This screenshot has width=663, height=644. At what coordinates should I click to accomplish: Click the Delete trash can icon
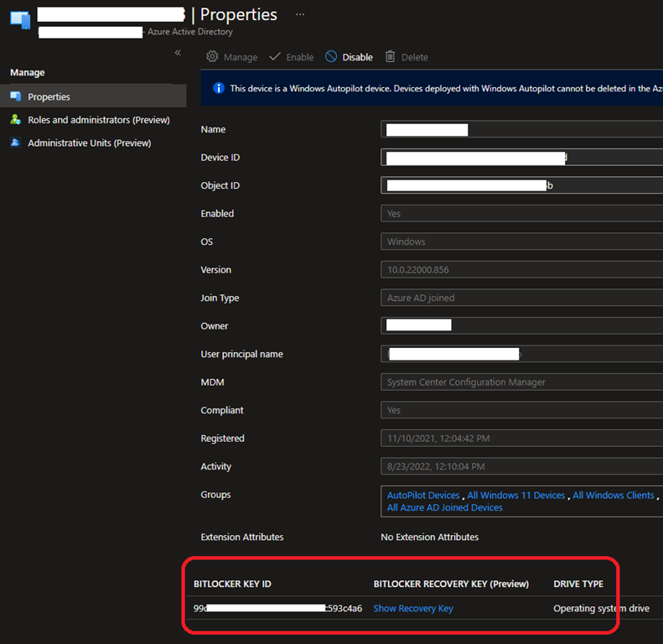coord(390,57)
